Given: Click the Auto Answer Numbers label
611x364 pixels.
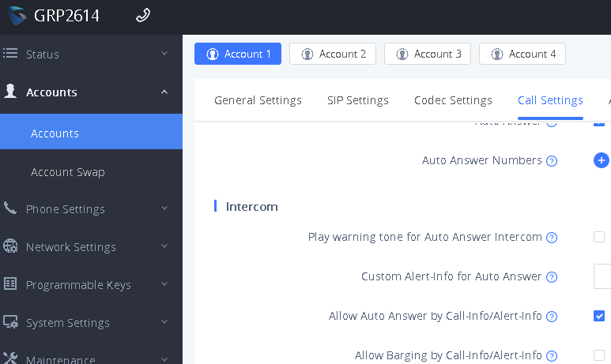Looking at the screenshot, I should coord(481,160).
